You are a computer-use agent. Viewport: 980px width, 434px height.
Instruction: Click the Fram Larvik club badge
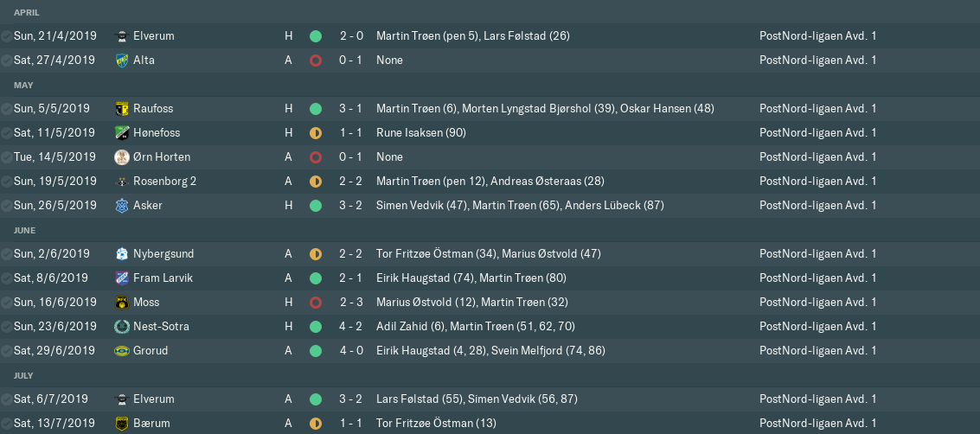(x=121, y=278)
